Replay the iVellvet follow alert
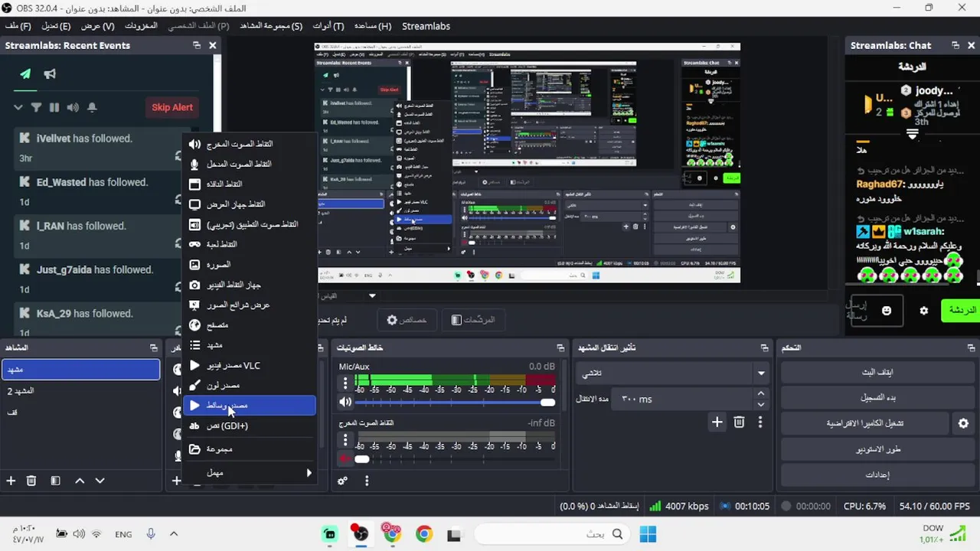Screen dimensions: 980x551 coord(178,156)
